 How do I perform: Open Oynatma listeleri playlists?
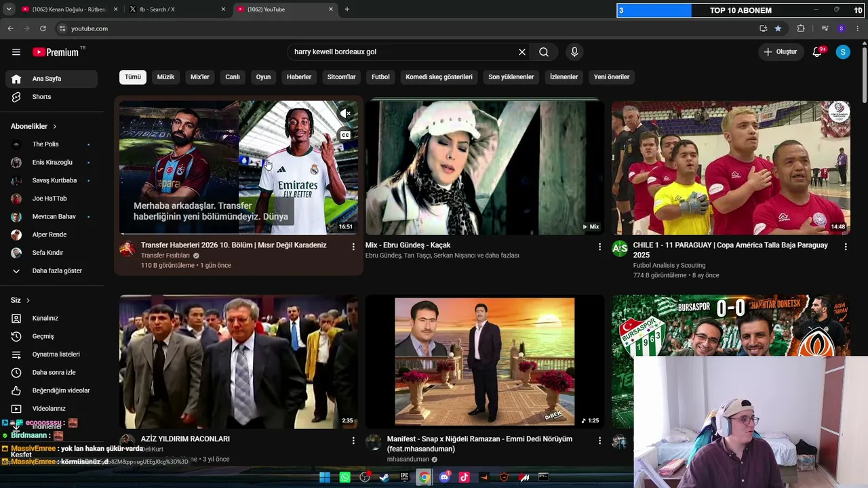coord(52,354)
